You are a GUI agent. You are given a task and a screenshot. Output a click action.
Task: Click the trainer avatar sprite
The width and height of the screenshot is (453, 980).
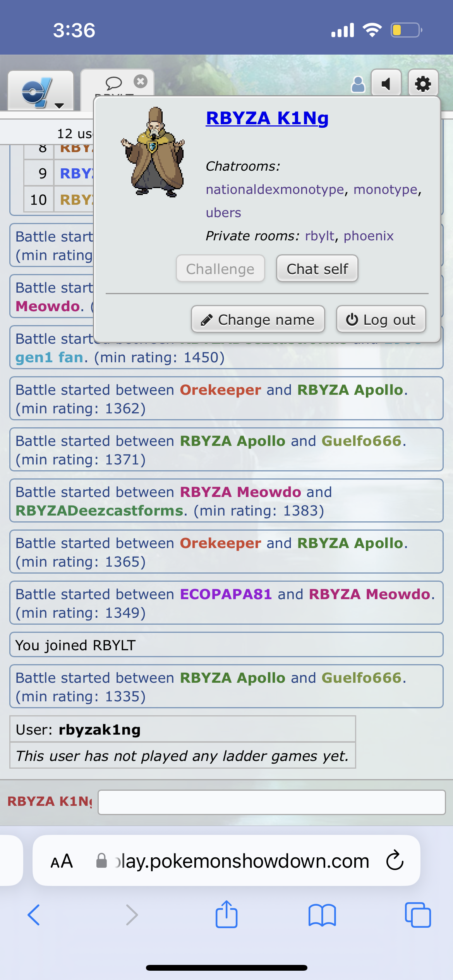click(153, 152)
